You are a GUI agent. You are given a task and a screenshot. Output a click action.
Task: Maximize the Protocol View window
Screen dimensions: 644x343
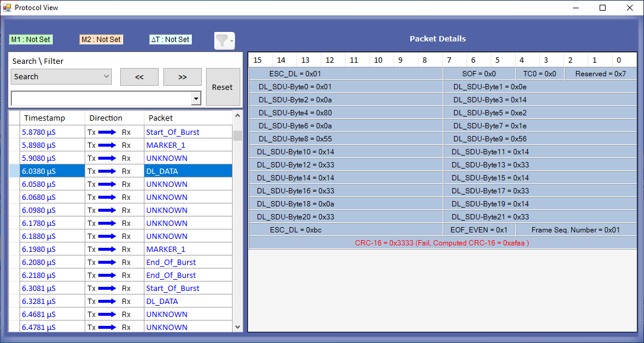point(603,8)
